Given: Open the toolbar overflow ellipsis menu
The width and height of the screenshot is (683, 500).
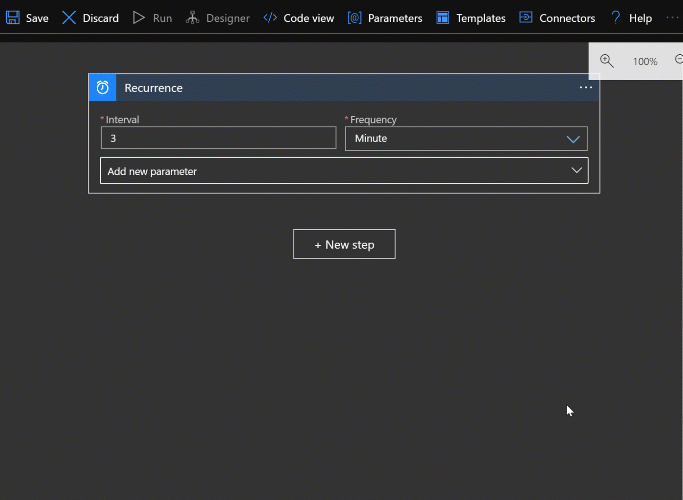Looking at the screenshot, I should click(x=672, y=18).
